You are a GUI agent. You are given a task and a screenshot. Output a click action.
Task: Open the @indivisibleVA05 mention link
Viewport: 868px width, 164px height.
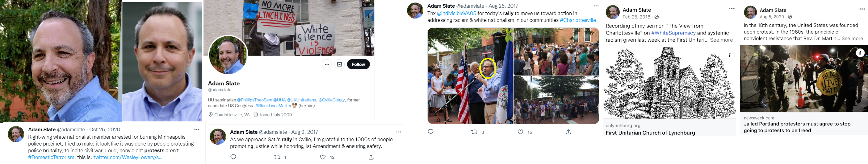pyautogui.click(x=456, y=14)
